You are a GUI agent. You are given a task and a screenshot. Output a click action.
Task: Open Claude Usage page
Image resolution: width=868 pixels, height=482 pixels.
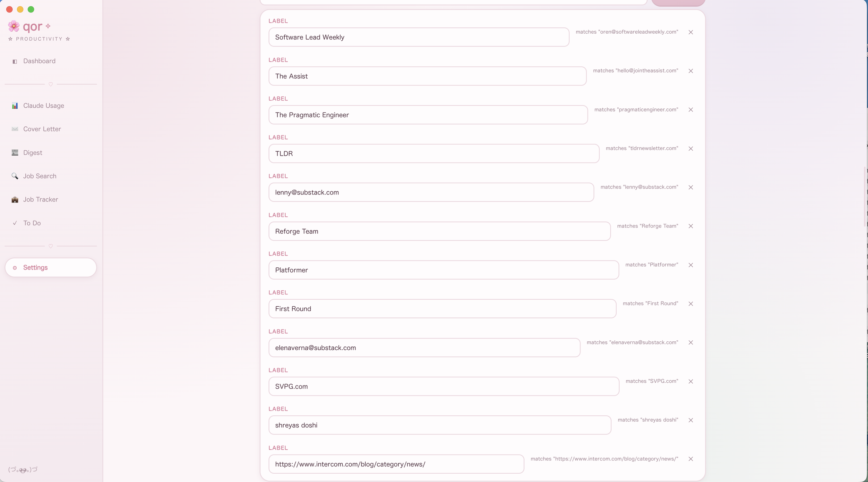51,106
